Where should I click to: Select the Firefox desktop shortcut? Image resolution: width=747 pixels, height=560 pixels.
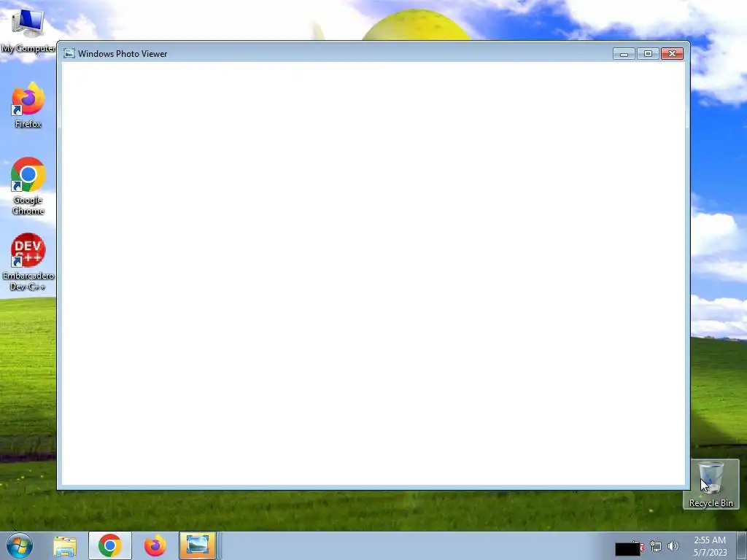click(28, 105)
